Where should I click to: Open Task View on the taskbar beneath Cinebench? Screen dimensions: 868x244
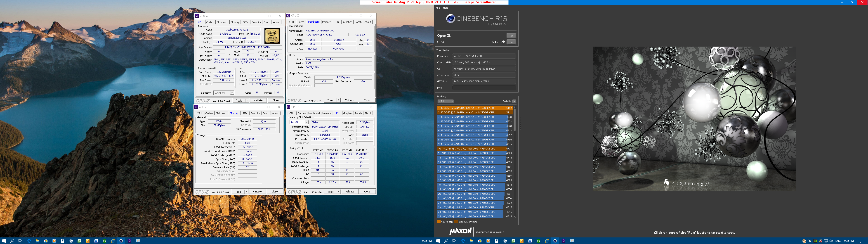pos(454,241)
